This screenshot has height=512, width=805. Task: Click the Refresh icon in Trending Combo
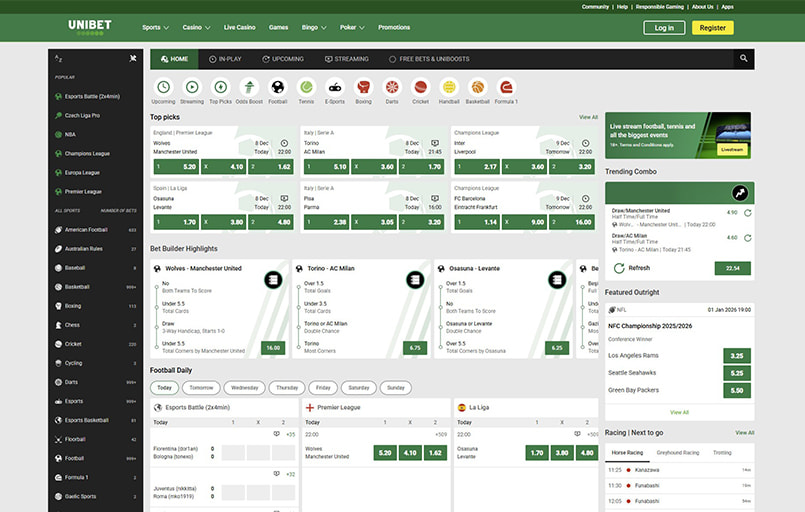tap(618, 268)
